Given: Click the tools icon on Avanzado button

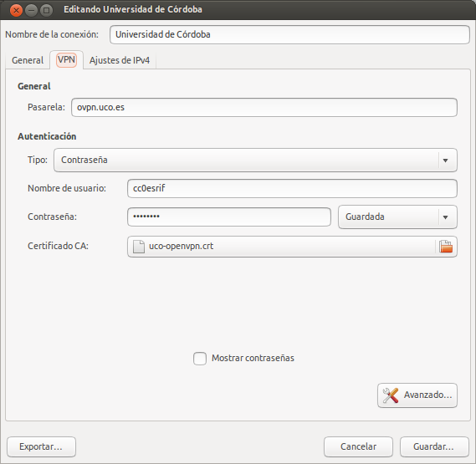Looking at the screenshot, I should tap(390, 395).
